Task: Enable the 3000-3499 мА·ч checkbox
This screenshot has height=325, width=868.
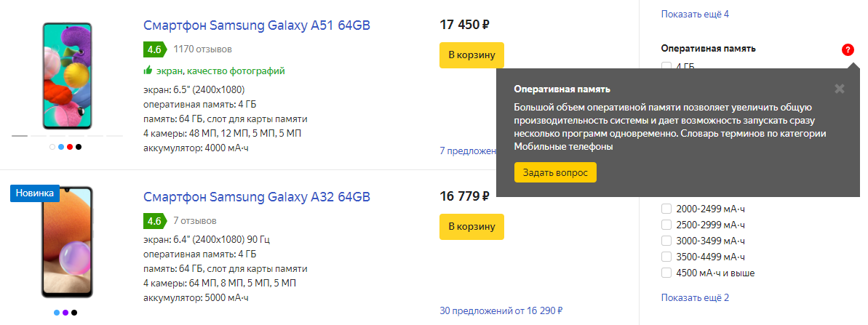Action: pos(666,241)
